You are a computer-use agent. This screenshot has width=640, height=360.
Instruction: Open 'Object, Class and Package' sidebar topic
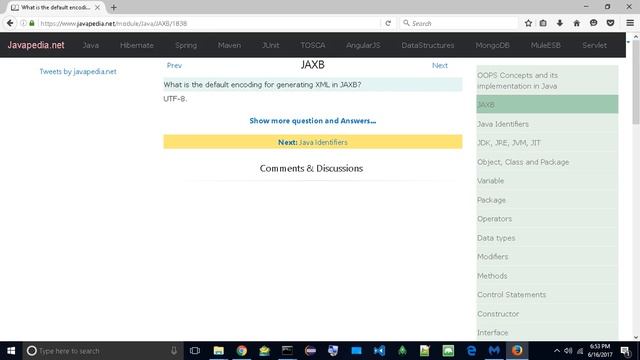pyautogui.click(x=547, y=162)
